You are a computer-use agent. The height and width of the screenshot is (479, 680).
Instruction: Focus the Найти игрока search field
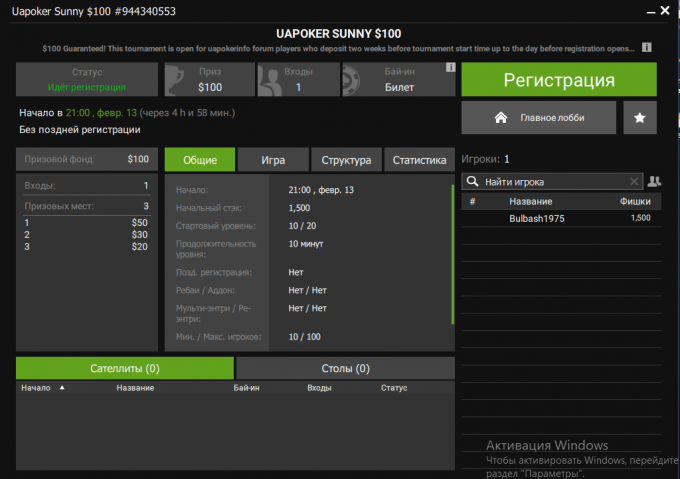pos(552,182)
